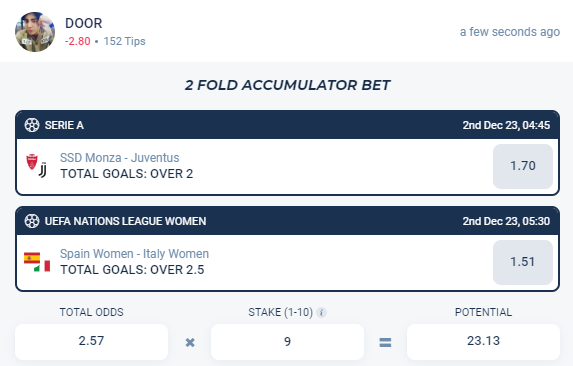Open DOOR's profile avatar photo
The height and width of the screenshot is (366, 573).
tap(35, 32)
